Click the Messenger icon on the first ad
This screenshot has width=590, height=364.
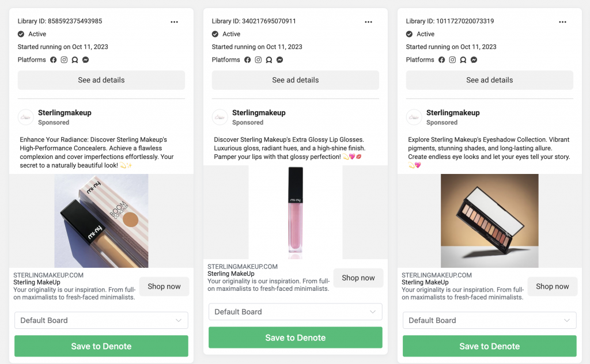coord(85,59)
